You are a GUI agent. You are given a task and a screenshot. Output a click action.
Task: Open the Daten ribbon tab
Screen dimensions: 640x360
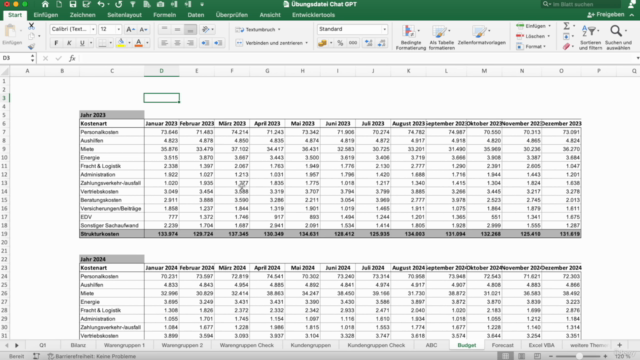196,15
